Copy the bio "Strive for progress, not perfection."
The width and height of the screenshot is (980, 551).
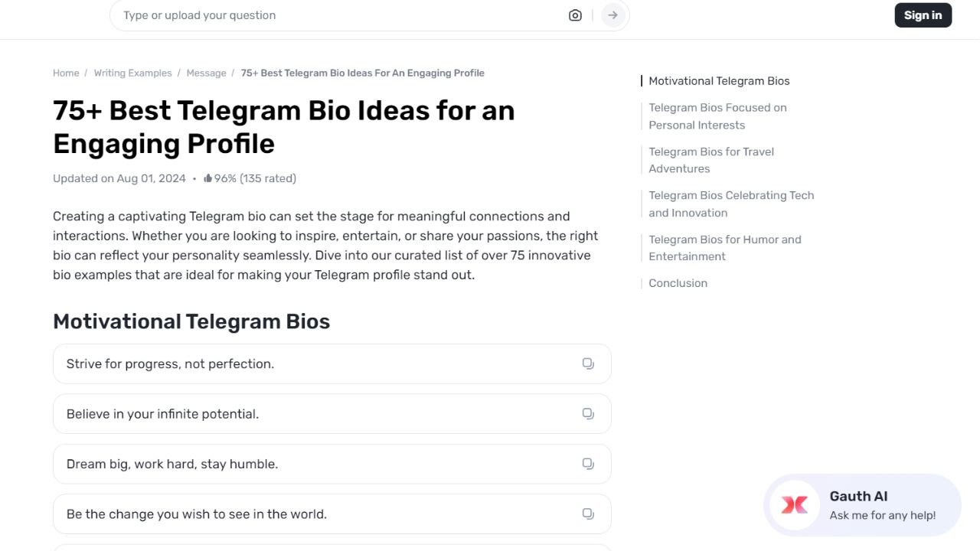[x=588, y=364]
